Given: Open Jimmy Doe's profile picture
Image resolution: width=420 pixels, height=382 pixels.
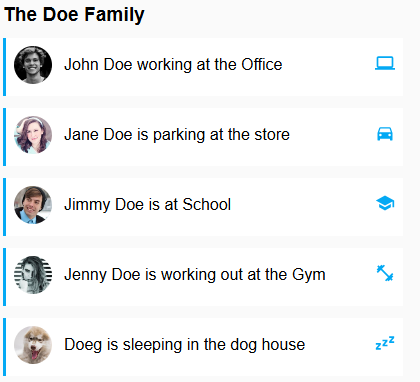Looking at the screenshot, I should 33,205.
